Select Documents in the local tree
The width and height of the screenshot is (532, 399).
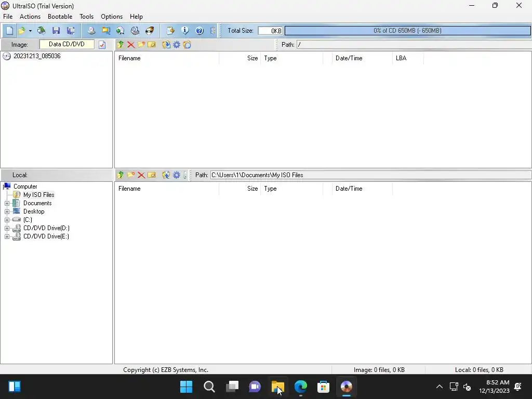point(37,203)
